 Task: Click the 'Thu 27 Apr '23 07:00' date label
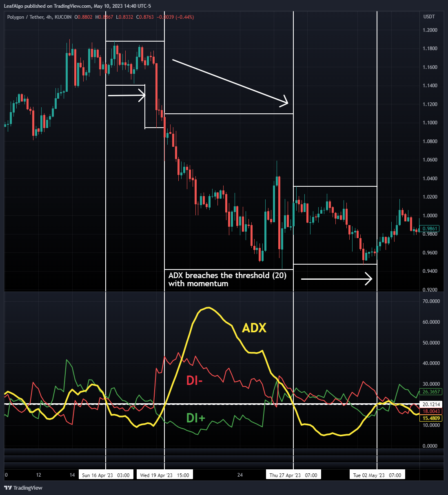point(293,475)
